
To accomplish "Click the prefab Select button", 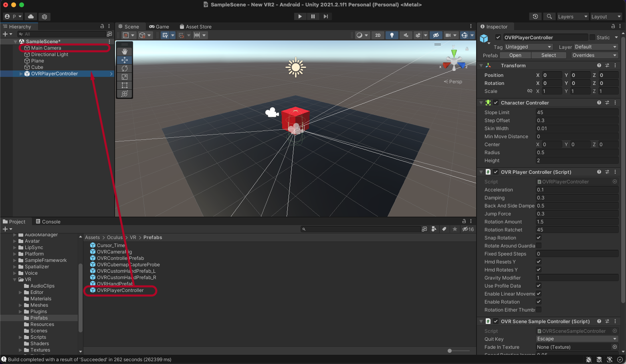I will (549, 55).
